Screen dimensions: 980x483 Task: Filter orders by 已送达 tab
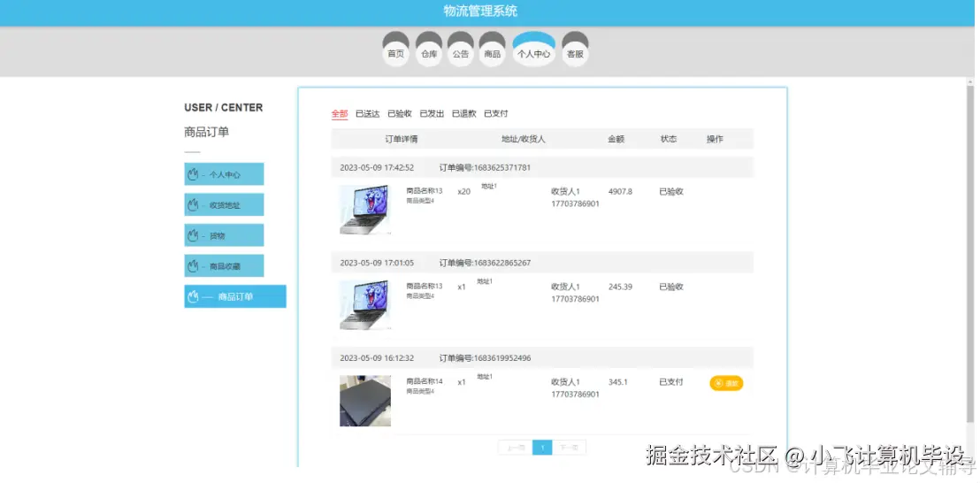tap(368, 114)
